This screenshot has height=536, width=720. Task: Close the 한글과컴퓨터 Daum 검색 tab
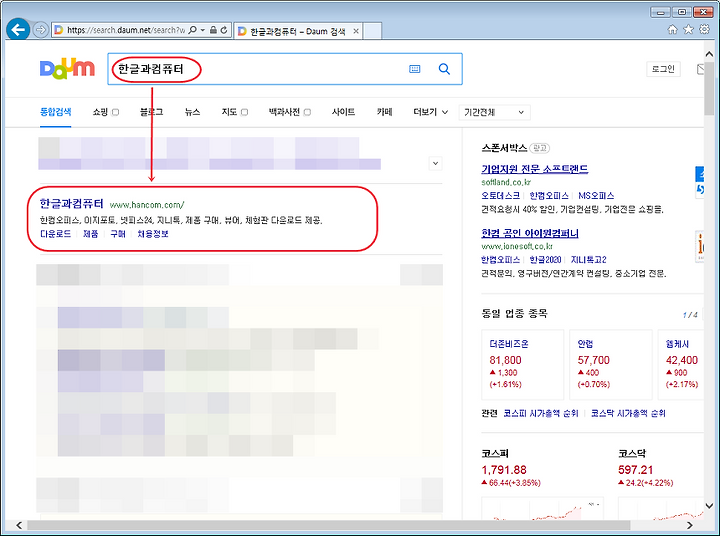(x=355, y=31)
